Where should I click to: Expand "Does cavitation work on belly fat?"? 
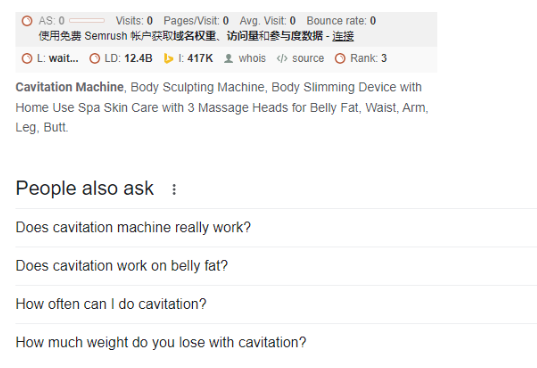276,266
